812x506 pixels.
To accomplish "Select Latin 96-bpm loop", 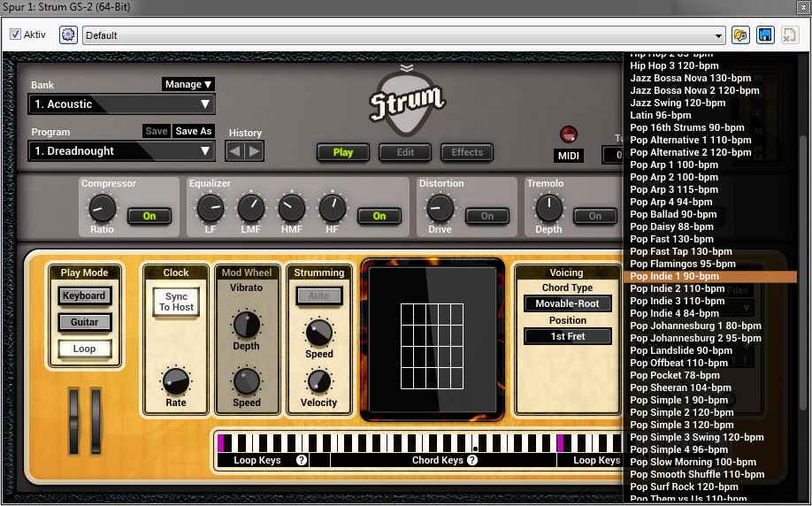I will point(710,116).
